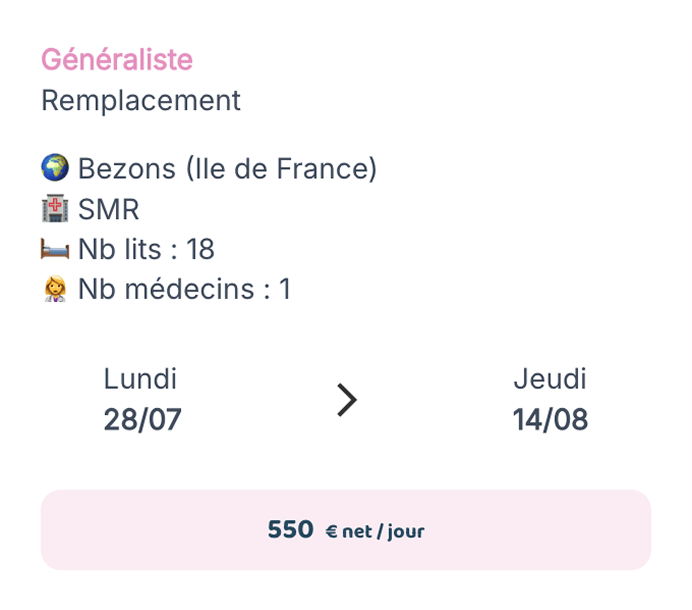Click the globe location icon
This screenshot has width=692, height=610.
click(x=55, y=168)
